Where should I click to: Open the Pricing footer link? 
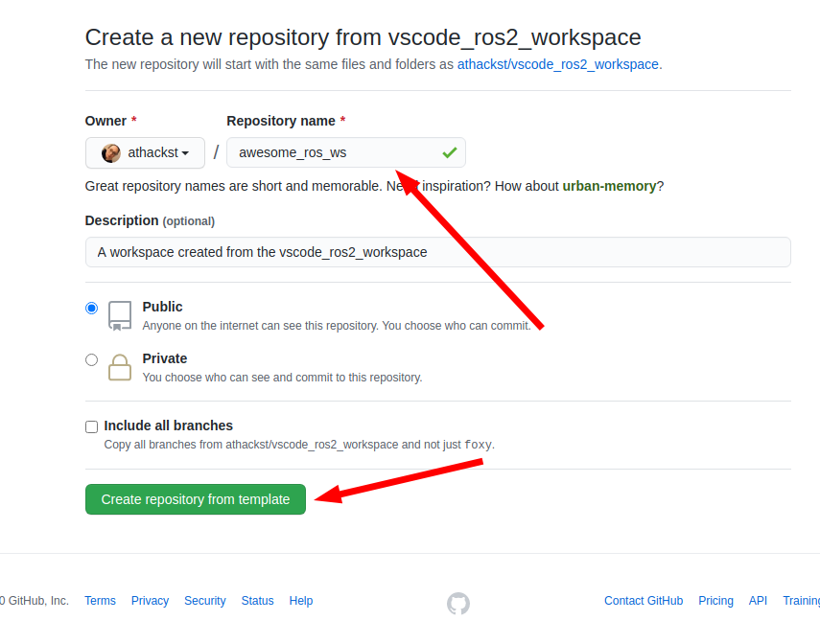pyautogui.click(x=715, y=601)
